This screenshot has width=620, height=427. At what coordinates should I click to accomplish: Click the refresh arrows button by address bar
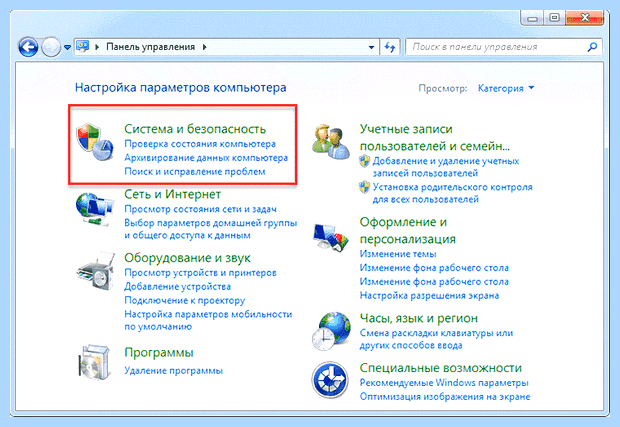pos(390,47)
